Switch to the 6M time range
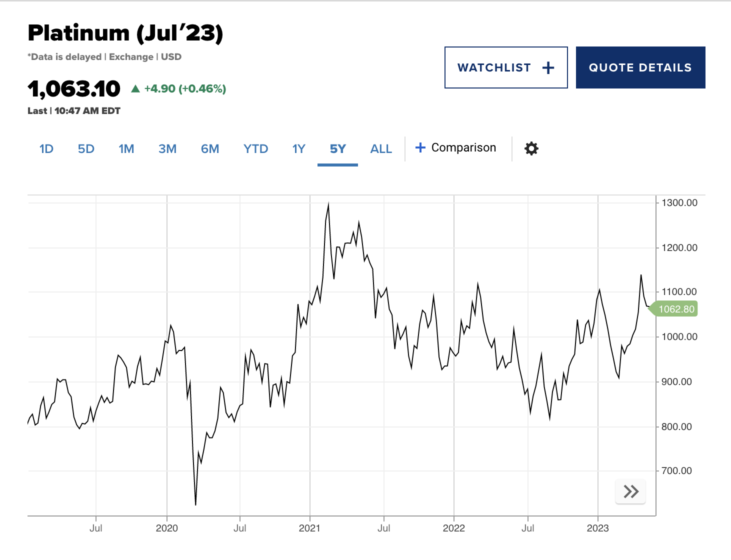 click(210, 149)
